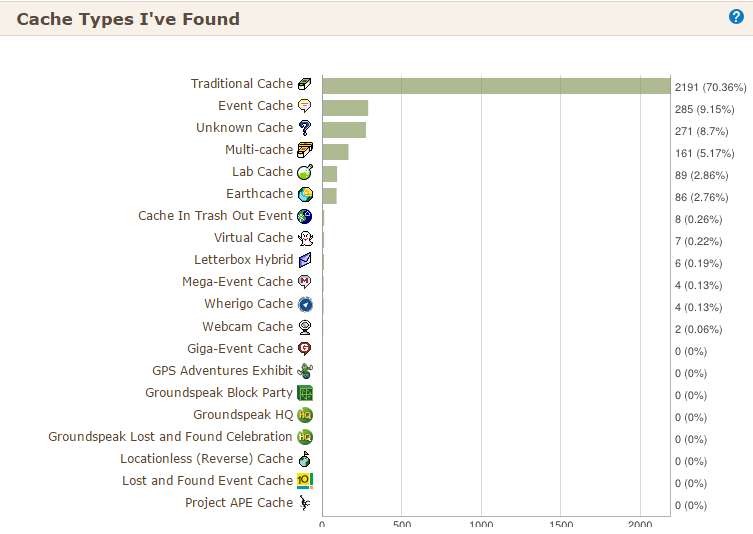Click the '285 (9.15%)' value

coord(704,109)
